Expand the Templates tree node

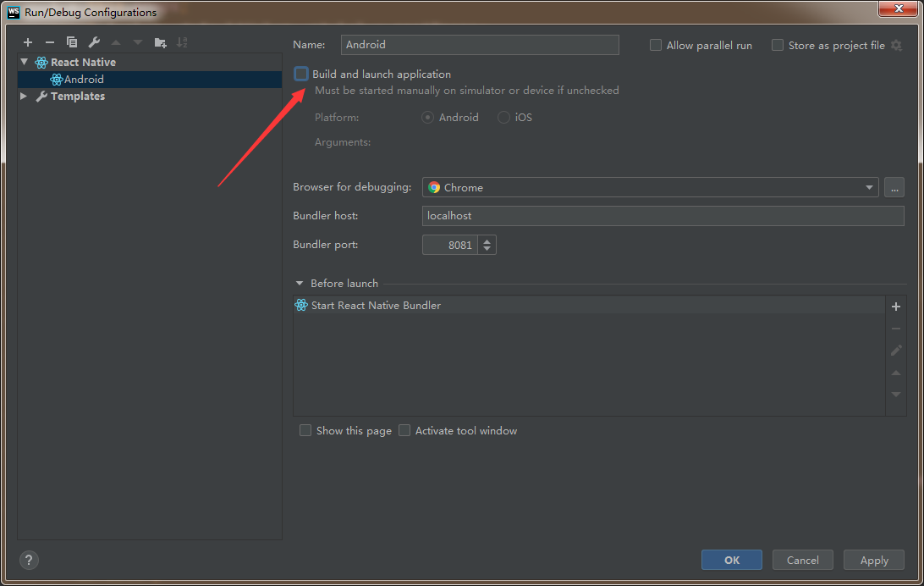24,96
